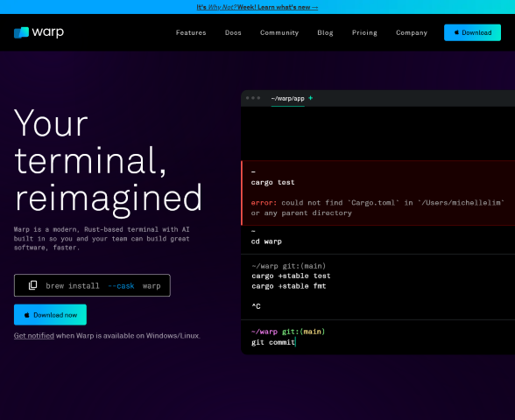Image resolution: width=515 pixels, height=420 pixels.
Task: Open the Features menu item
Action: pyautogui.click(x=191, y=32)
